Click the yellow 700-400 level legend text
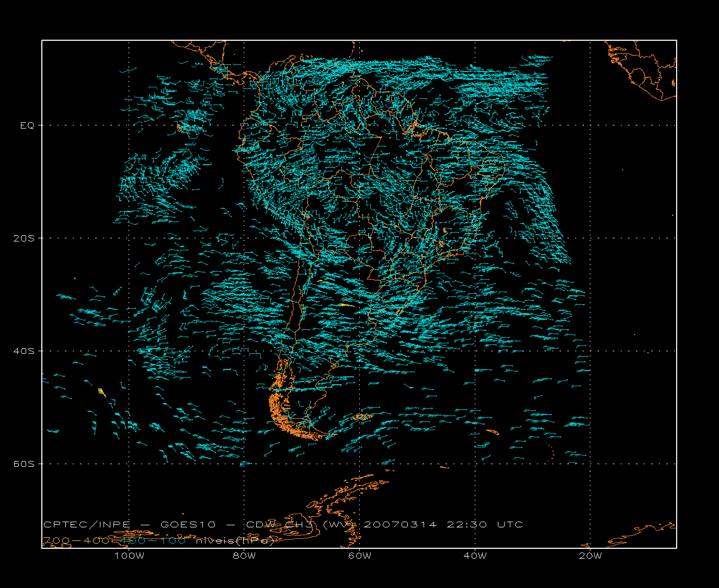The width and height of the screenshot is (719, 588). [76, 540]
